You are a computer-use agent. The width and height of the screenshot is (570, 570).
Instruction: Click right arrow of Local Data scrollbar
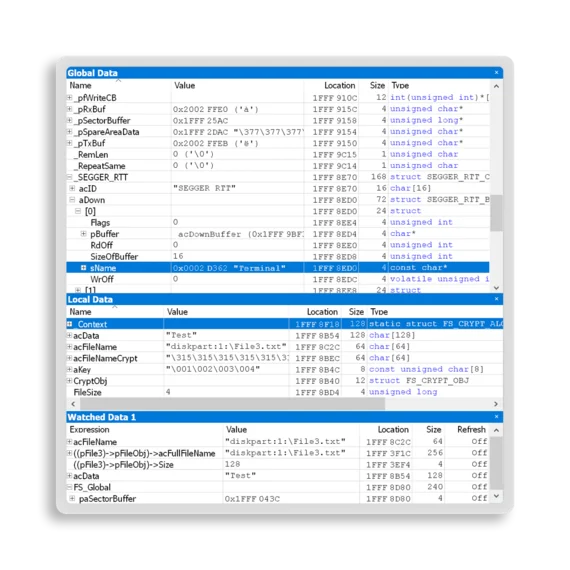click(496, 404)
